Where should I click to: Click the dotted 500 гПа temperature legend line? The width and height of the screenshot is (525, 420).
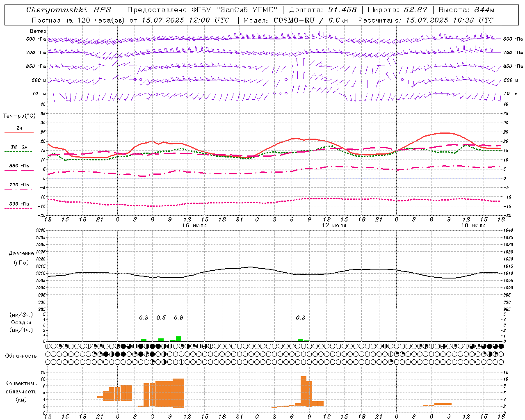pyautogui.click(x=18, y=209)
